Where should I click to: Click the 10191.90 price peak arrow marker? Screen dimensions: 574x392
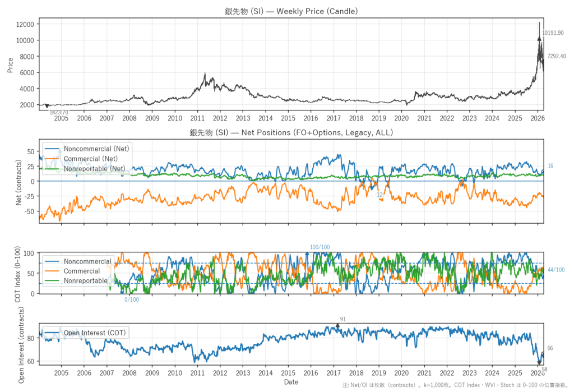coord(539,38)
